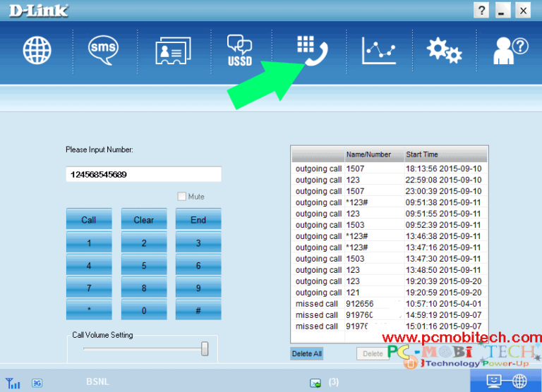Dial digit 7 on keypad

point(89,287)
